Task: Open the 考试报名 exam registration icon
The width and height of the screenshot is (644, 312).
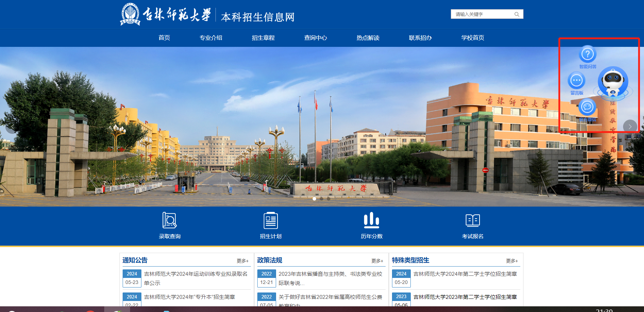Action: pyautogui.click(x=472, y=220)
